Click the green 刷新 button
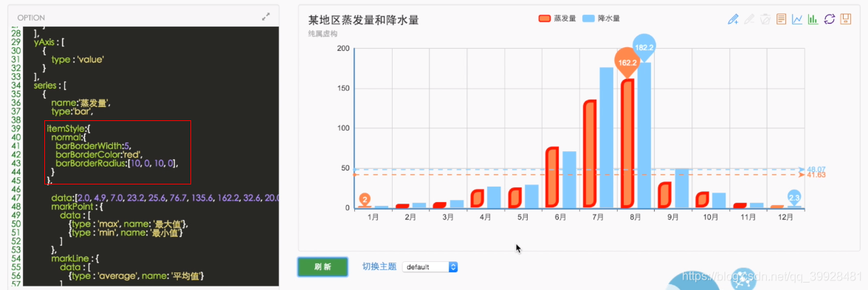Viewport: 868px width, 290px height. point(323,267)
